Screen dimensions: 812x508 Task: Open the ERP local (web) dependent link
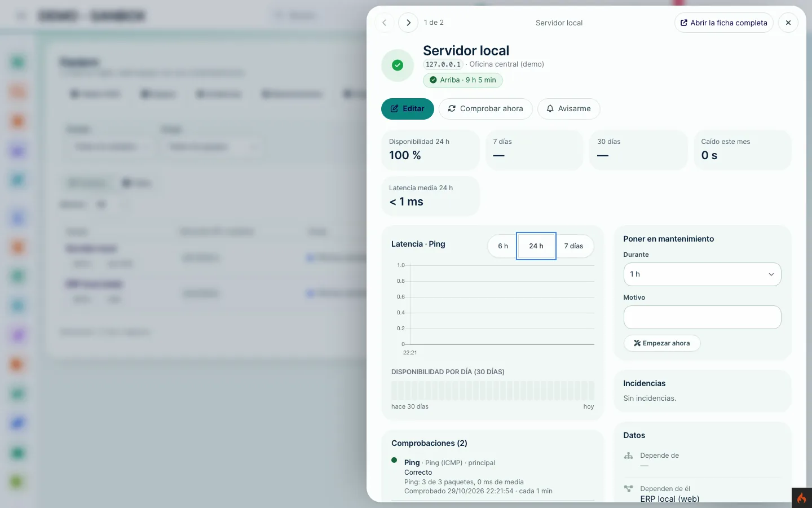669,499
